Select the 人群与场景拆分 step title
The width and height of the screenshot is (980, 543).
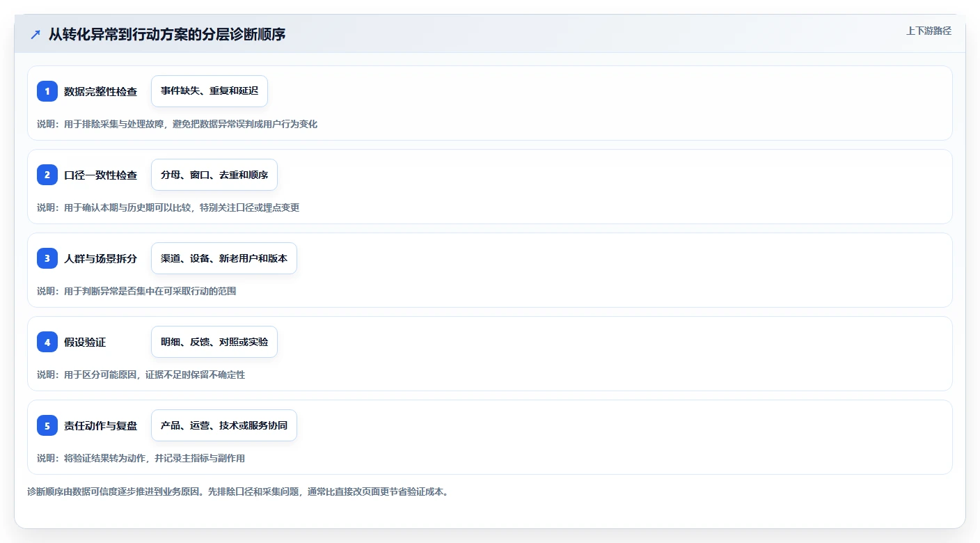101,258
